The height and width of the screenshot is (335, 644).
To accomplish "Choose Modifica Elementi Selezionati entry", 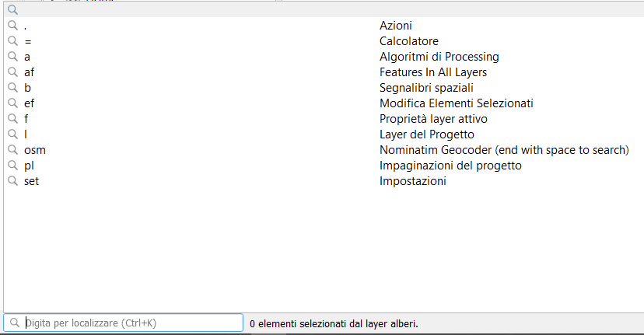I will 456,103.
